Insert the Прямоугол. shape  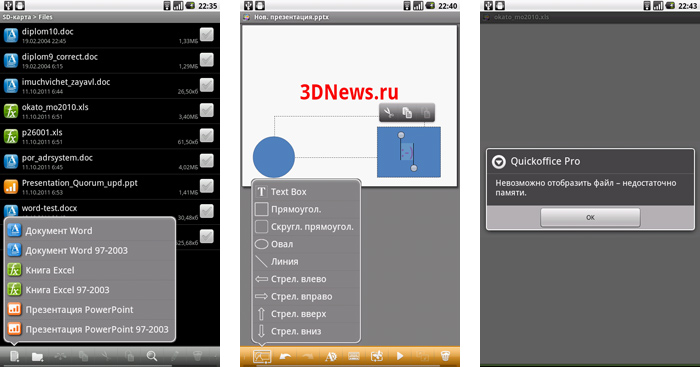pyautogui.click(x=306, y=209)
